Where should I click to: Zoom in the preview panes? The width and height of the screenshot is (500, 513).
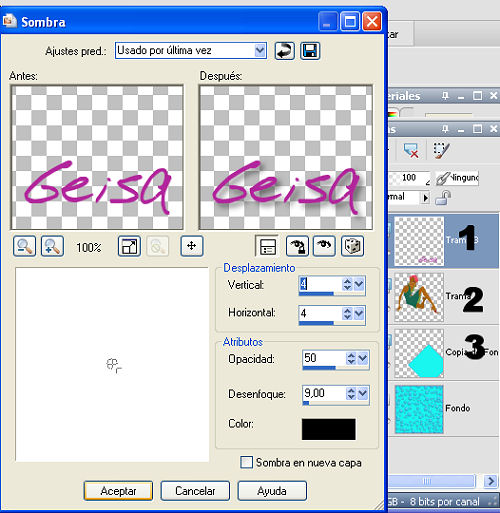tap(52, 246)
